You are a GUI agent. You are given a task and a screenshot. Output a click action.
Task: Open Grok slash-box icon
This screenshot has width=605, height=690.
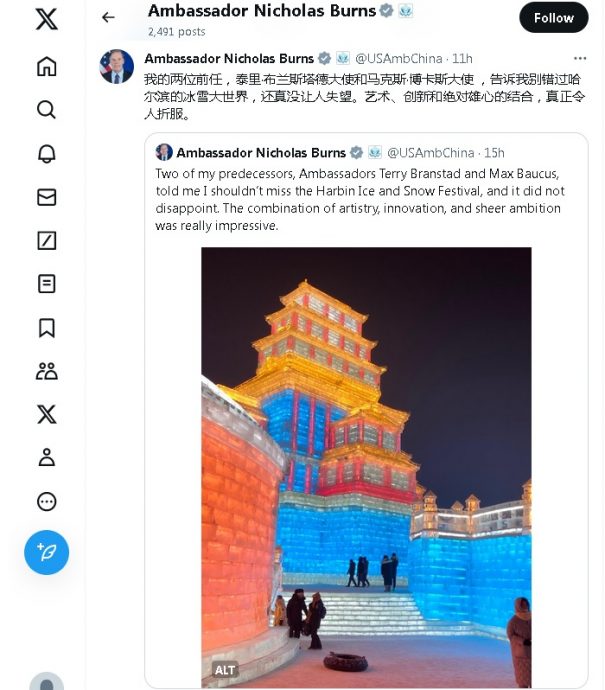tap(47, 241)
